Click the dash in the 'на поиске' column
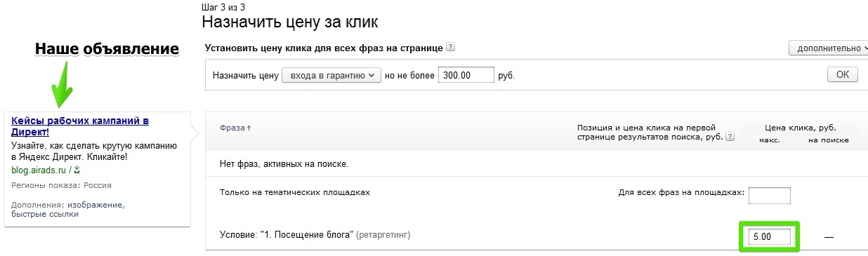 point(829,237)
